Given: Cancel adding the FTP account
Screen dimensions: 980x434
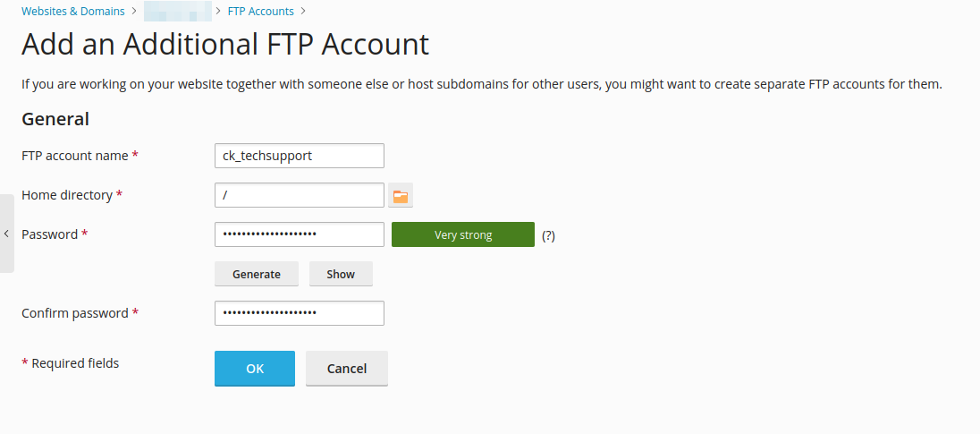Looking at the screenshot, I should [347, 368].
